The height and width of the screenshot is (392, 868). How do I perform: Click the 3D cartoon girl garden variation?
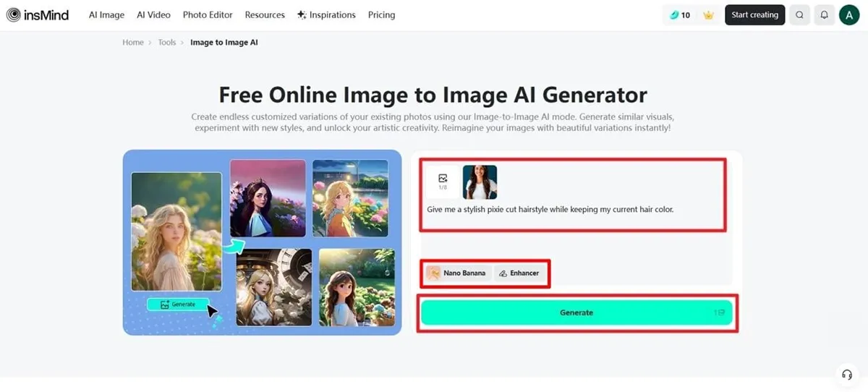357,287
